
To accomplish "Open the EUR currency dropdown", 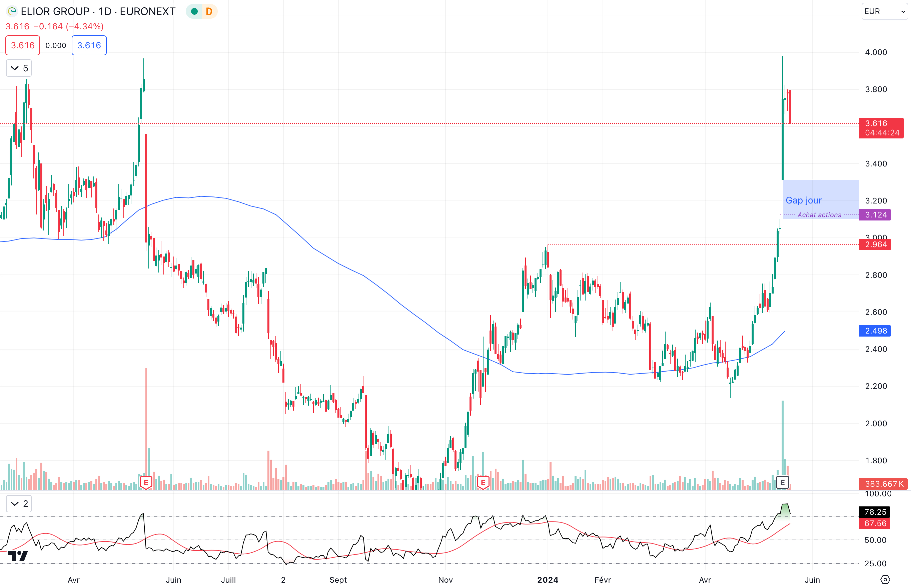I will (x=884, y=11).
